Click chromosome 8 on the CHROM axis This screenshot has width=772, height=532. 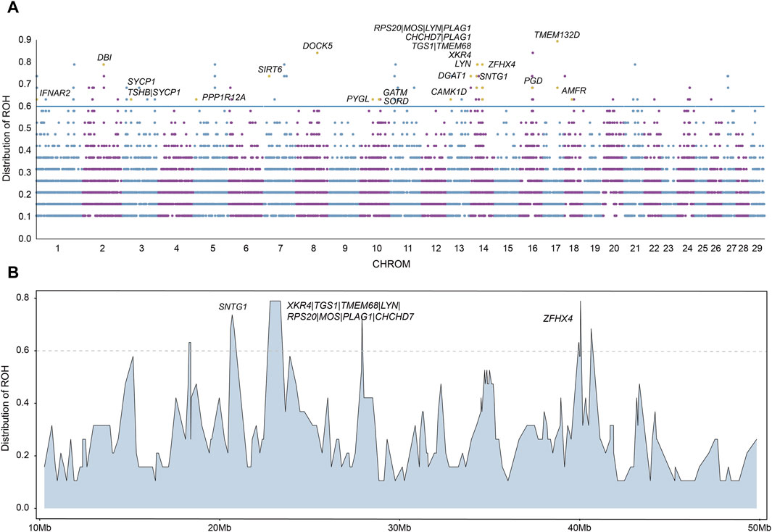tap(314, 249)
